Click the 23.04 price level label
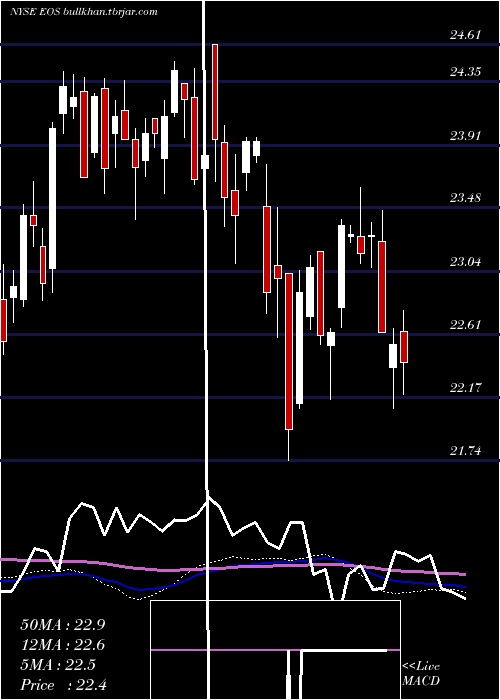The width and height of the screenshot is (500, 700). coord(465,262)
